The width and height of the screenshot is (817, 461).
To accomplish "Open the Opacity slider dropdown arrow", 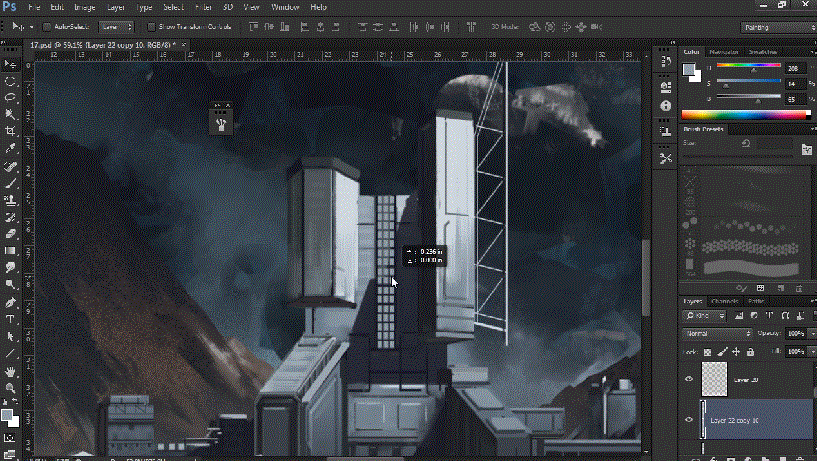I will (x=813, y=333).
